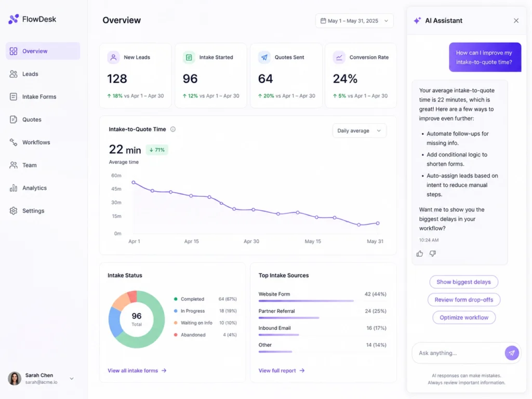Click the Conversion Rate chart icon

339,57
